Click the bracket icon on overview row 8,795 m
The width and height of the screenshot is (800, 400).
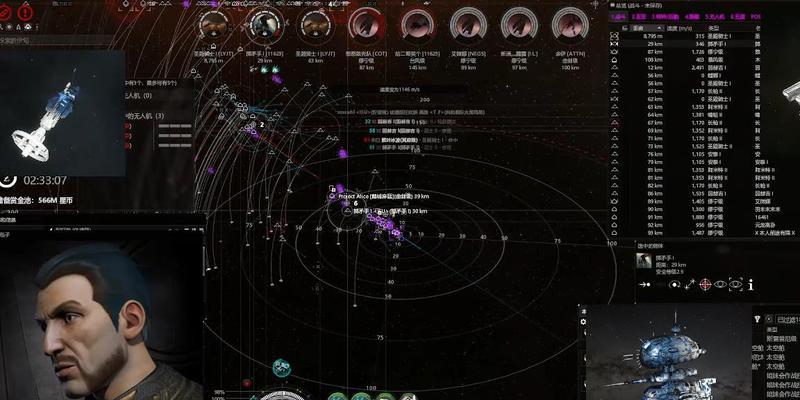[615, 36]
